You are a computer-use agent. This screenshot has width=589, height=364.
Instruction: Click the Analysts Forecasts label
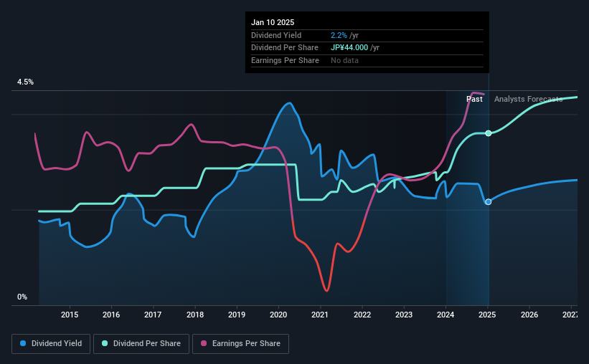[x=528, y=99]
